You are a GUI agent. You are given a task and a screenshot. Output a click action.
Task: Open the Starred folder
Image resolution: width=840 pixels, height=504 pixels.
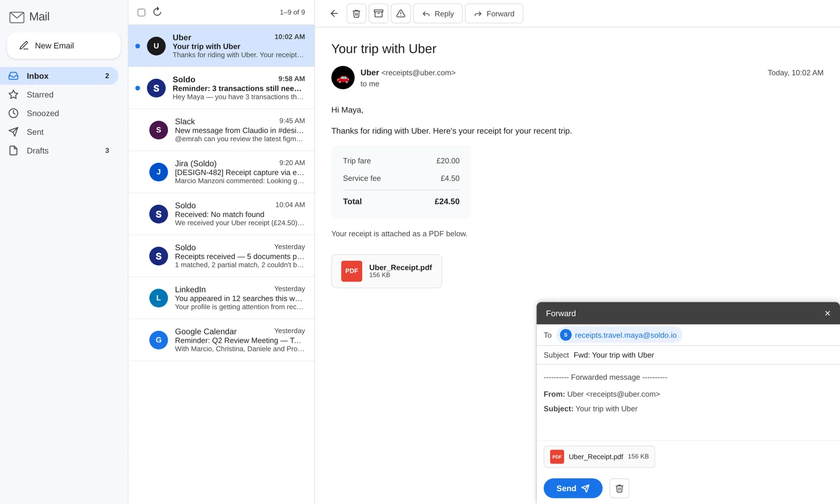point(59,94)
